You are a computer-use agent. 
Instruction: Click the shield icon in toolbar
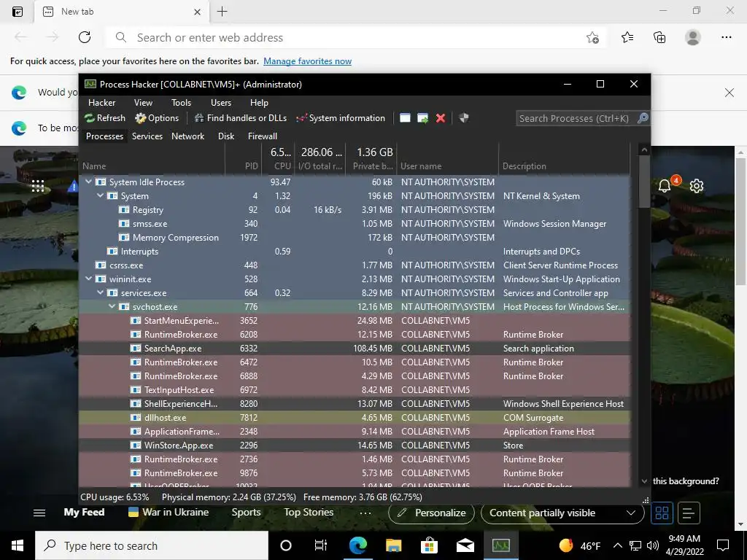463,118
